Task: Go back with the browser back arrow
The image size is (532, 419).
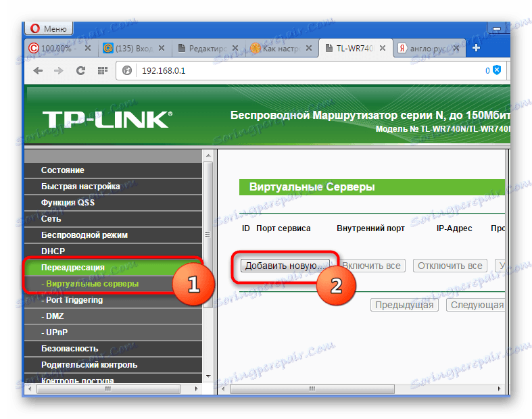Action: pyautogui.click(x=38, y=70)
